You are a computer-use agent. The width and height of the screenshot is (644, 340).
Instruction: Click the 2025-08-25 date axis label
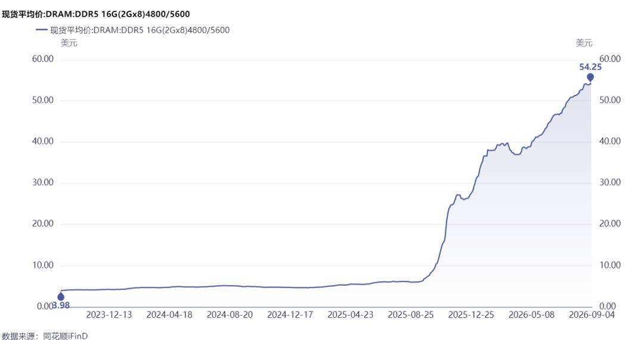click(411, 315)
